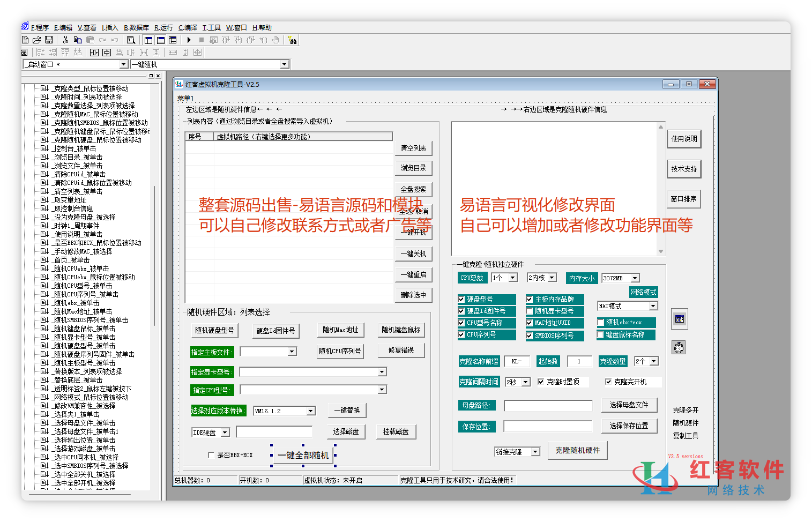Viewport: 812px width, 522px height.
Task: Select _清空列表_被单击 in the tree
Action: (78, 191)
